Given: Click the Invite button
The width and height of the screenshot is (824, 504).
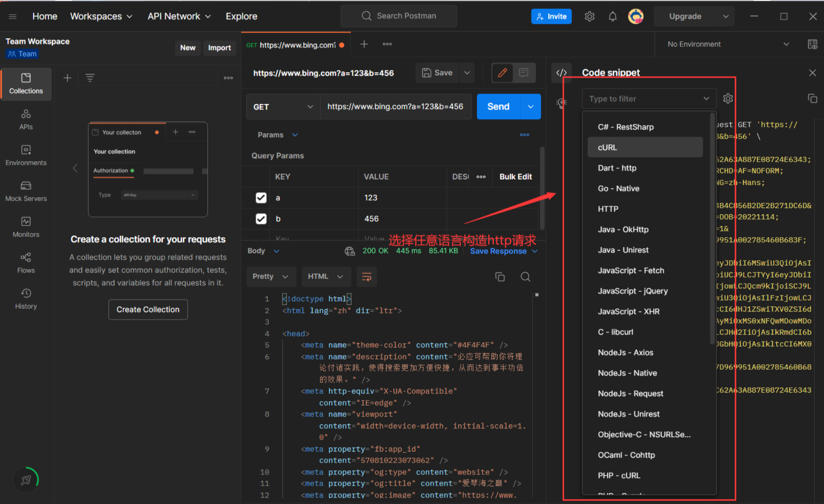Looking at the screenshot, I should tap(551, 16).
